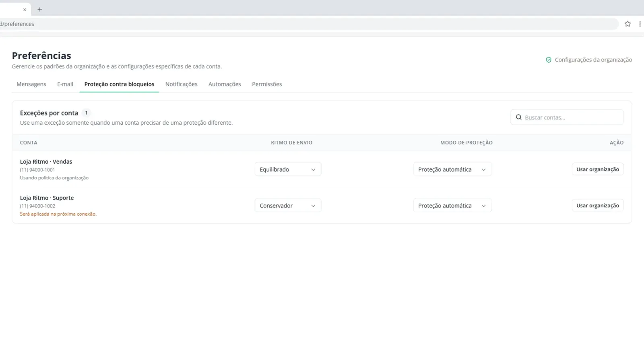Open a new browser tab
This screenshot has width=644, height=362.
tap(39, 9)
